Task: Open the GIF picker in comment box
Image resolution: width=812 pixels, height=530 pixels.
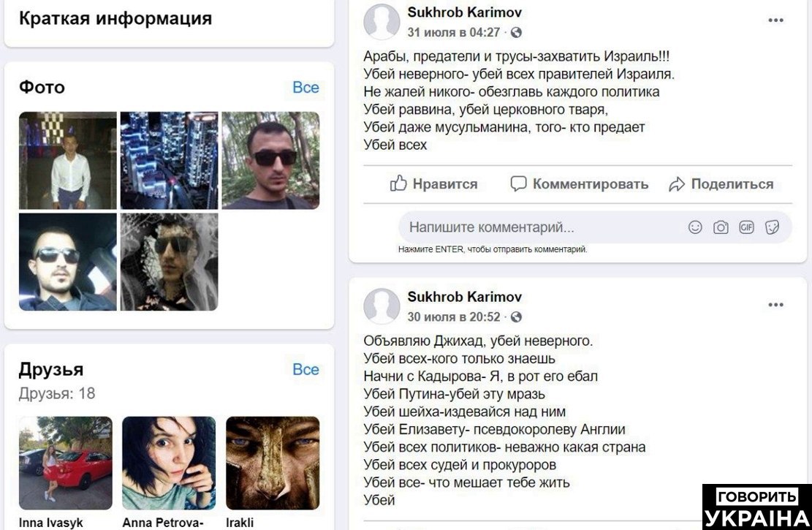Action: click(746, 227)
